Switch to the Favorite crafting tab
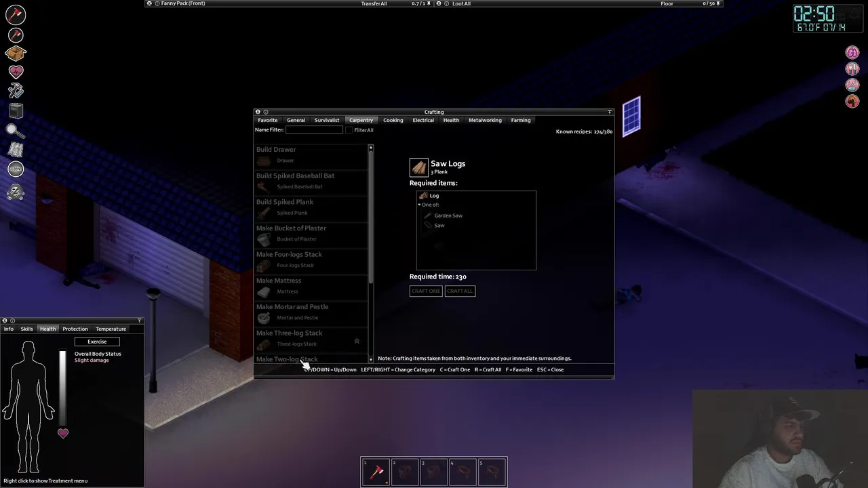This screenshot has width=868, height=488. click(267, 120)
